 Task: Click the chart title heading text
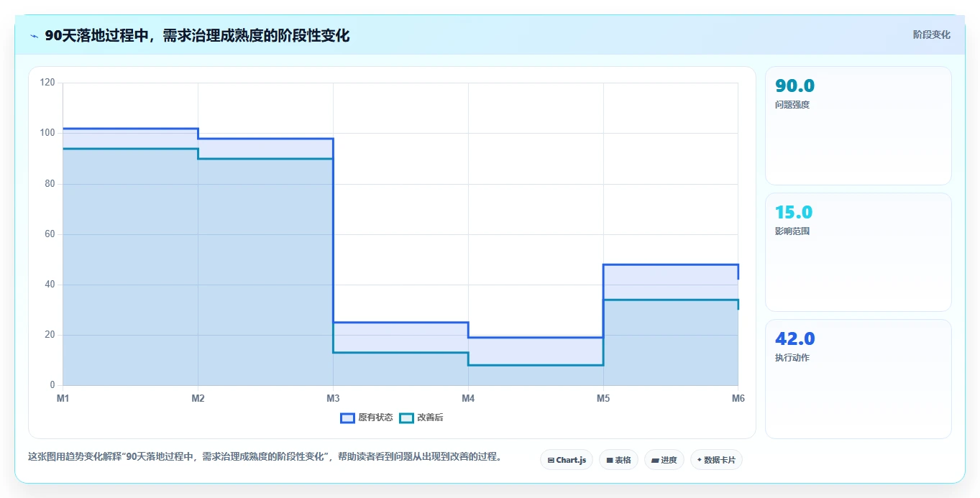coord(197,35)
